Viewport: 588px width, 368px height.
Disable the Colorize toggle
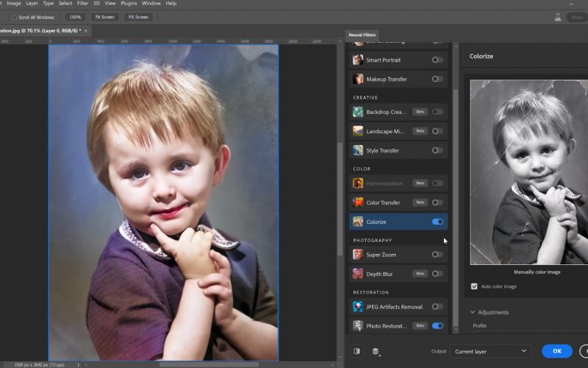(437, 222)
